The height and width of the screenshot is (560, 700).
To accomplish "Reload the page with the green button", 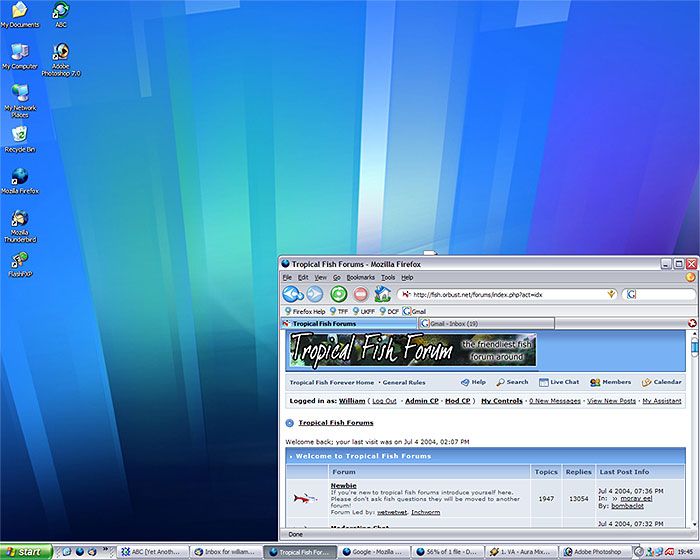I will pos(338,294).
